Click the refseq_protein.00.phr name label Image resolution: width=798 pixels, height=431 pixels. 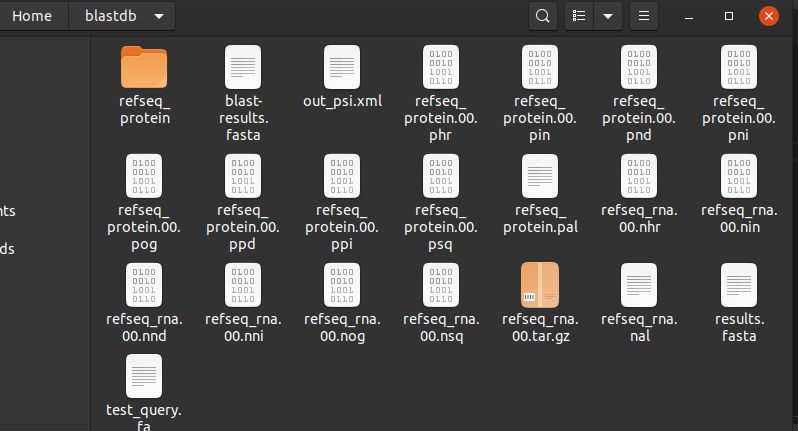click(x=441, y=118)
